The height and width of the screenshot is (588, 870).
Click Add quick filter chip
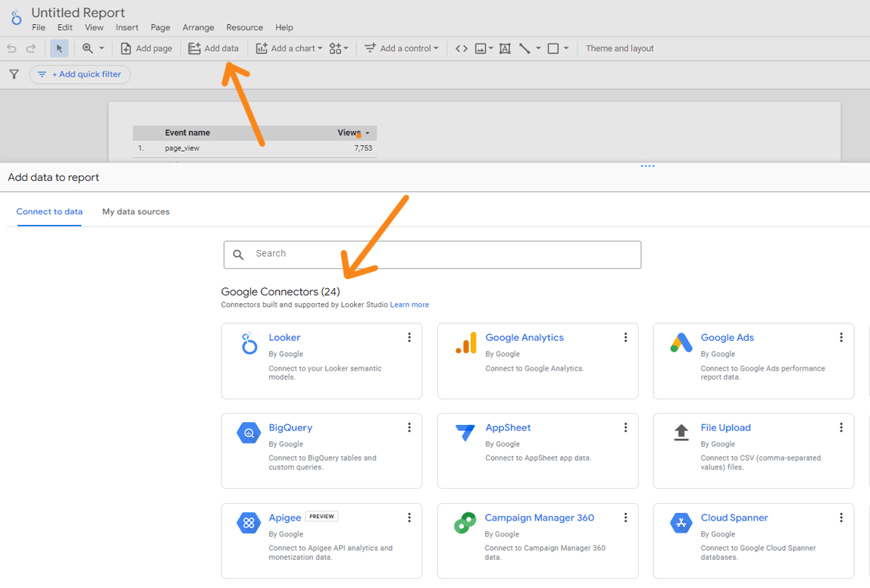80,74
